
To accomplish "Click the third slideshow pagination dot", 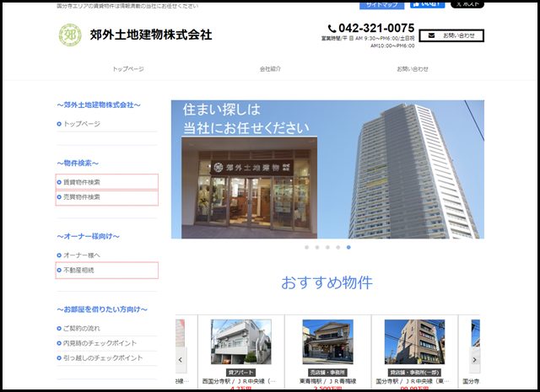I will click(327, 247).
